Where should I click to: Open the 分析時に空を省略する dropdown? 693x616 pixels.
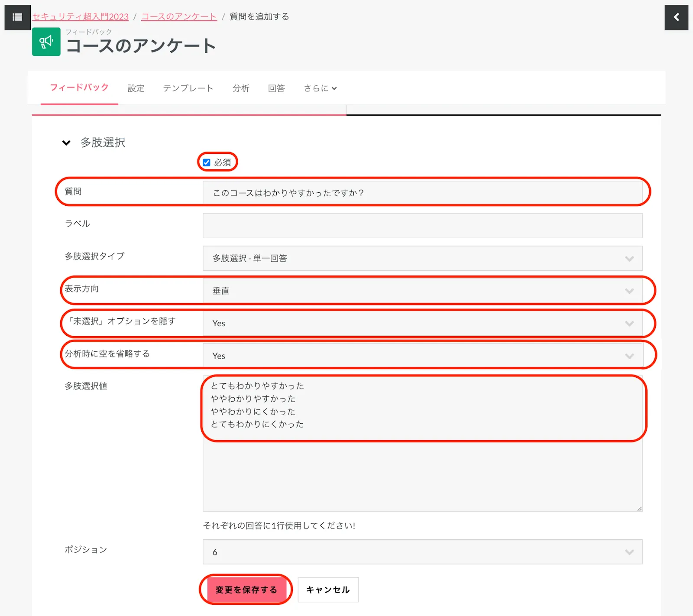[x=422, y=356]
